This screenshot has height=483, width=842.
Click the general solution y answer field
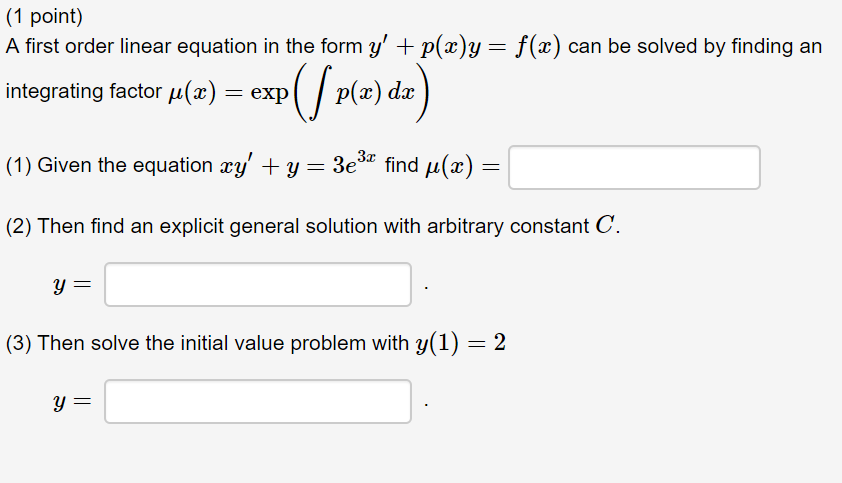pos(258,284)
